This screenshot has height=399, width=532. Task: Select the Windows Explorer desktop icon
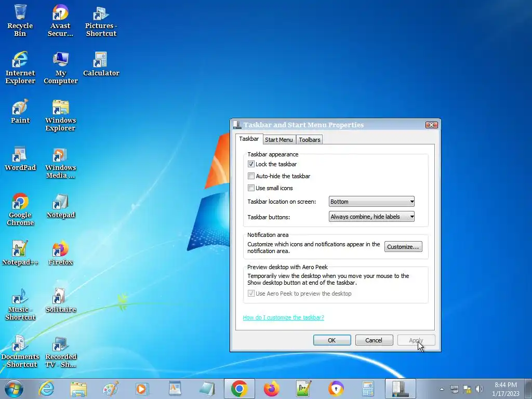click(x=60, y=115)
